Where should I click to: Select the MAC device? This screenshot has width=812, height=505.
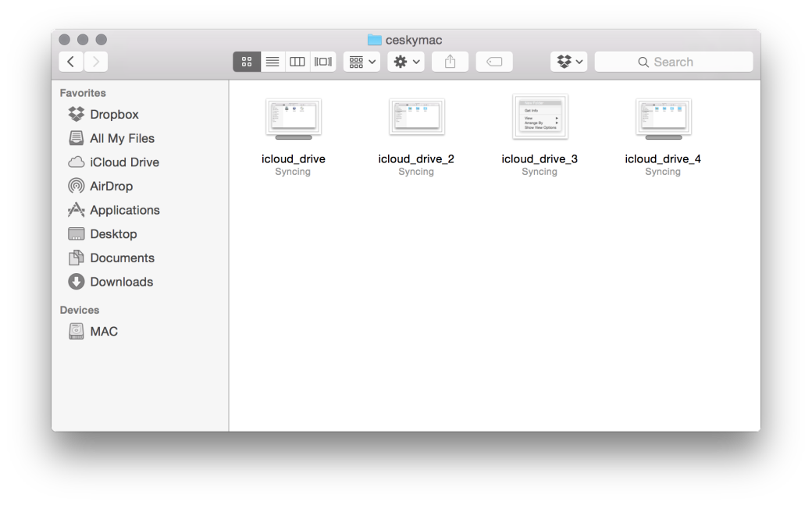point(103,331)
